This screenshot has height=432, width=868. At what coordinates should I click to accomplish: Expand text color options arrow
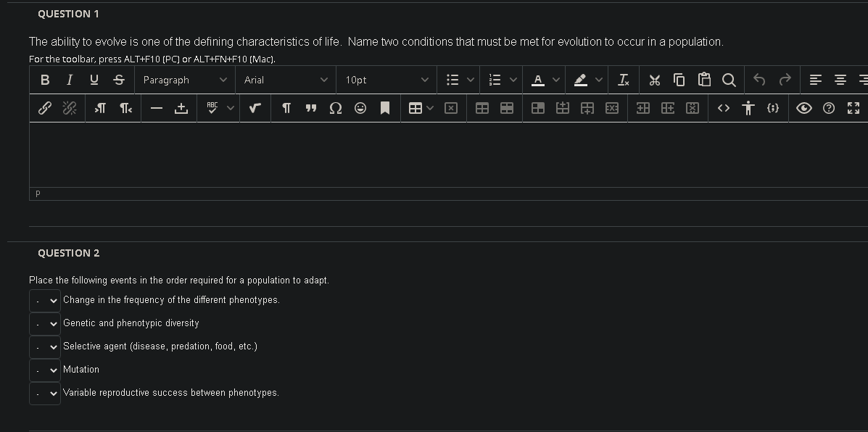[x=556, y=80]
